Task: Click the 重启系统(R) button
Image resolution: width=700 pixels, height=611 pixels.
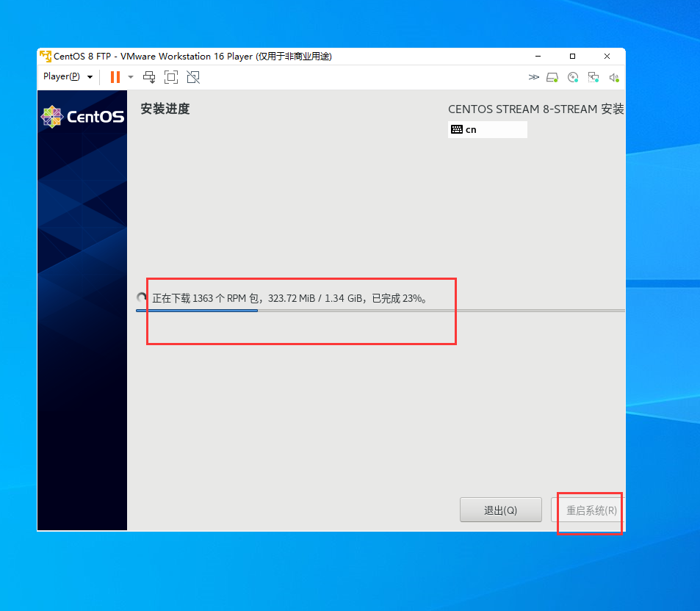Action: pos(588,510)
